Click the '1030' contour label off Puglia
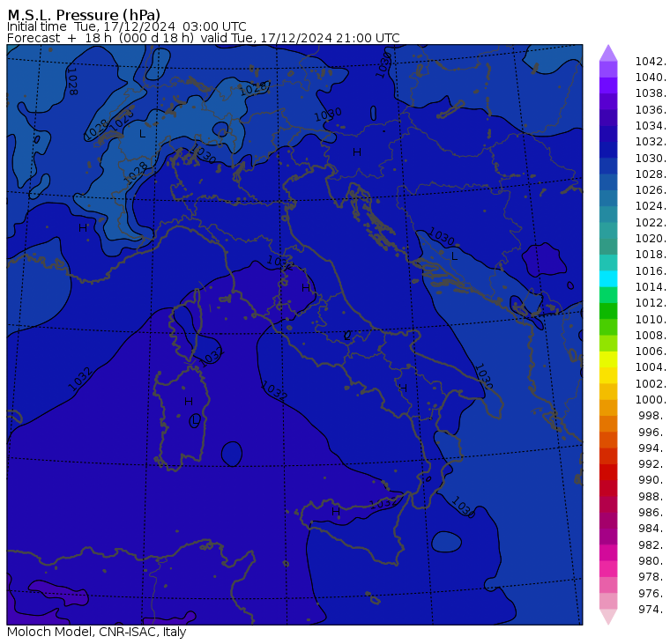Screen dimensions: 670x644 click(x=484, y=376)
